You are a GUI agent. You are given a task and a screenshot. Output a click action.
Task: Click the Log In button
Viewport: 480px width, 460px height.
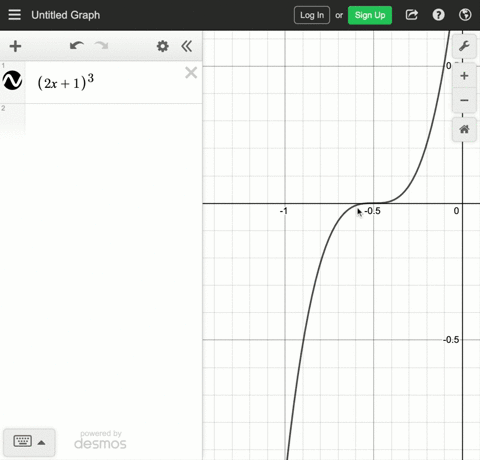[312, 15]
